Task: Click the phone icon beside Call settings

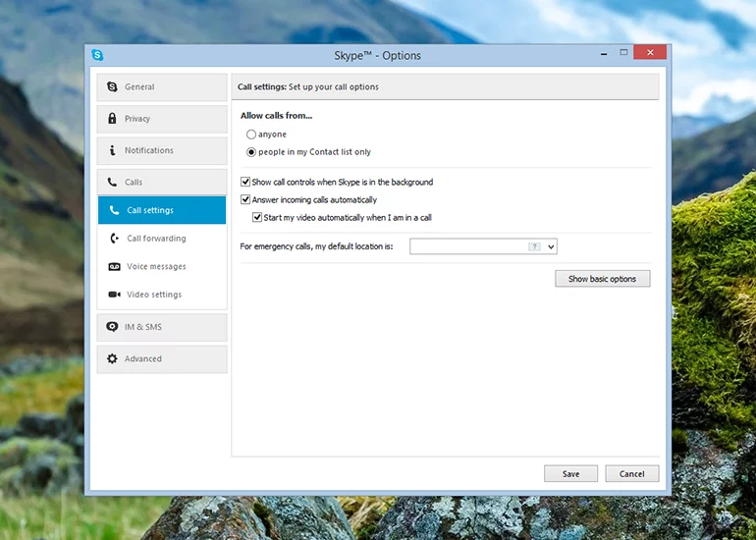Action: tap(114, 210)
